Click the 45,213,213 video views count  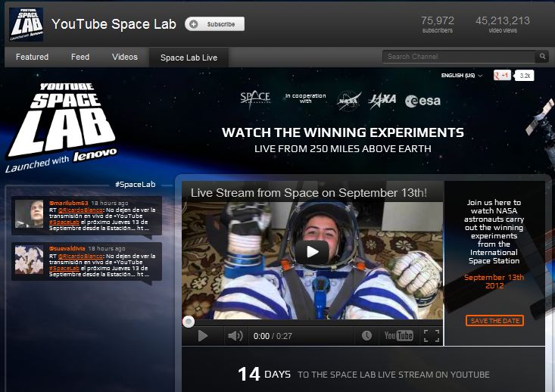click(x=503, y=24)
